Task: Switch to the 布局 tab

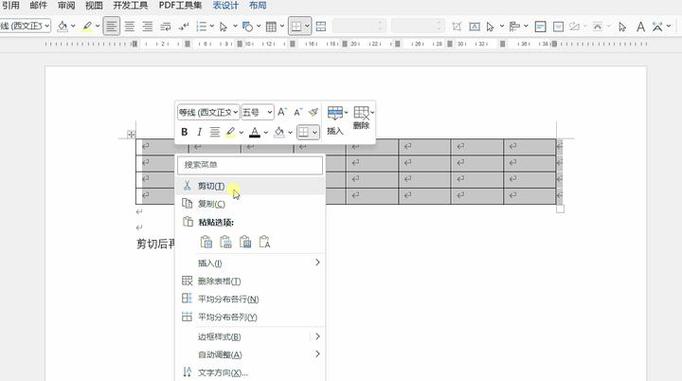Action: pyautogui.click(x=257, y=6)
